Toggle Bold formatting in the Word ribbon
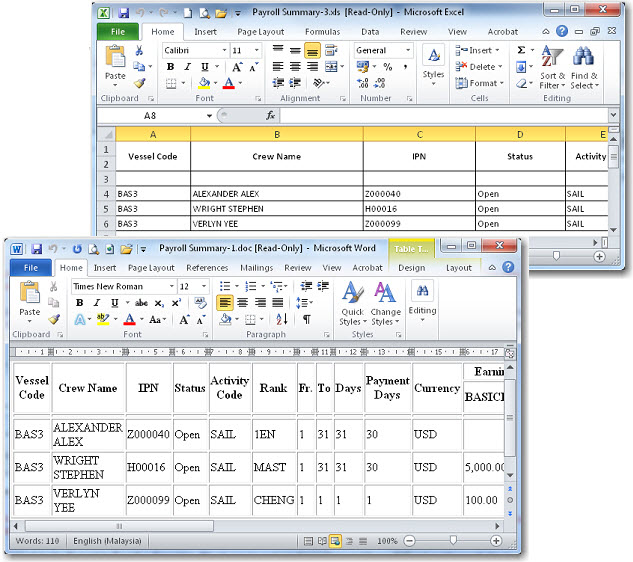The height and width of the screenshot is (562, 633). 80,303
